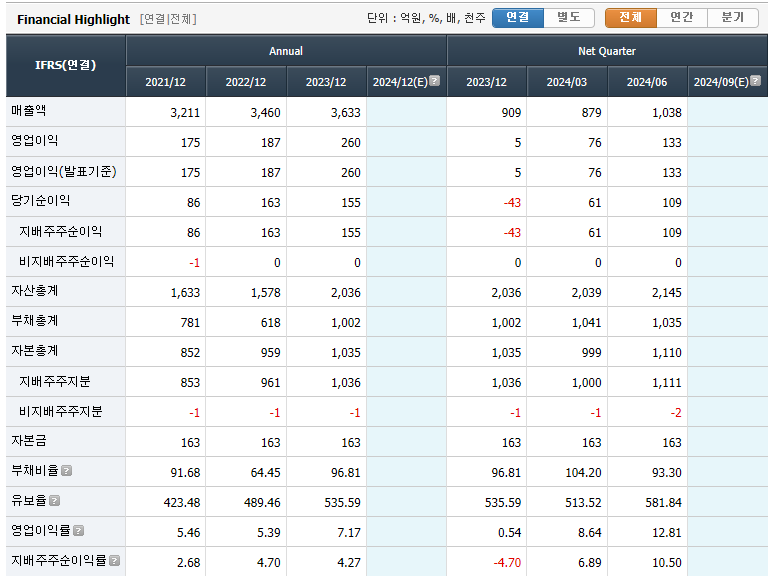This screenshot has height=576, width=784.
Task: Click the 2024/06 quarter column header
Action: point(647,82)
